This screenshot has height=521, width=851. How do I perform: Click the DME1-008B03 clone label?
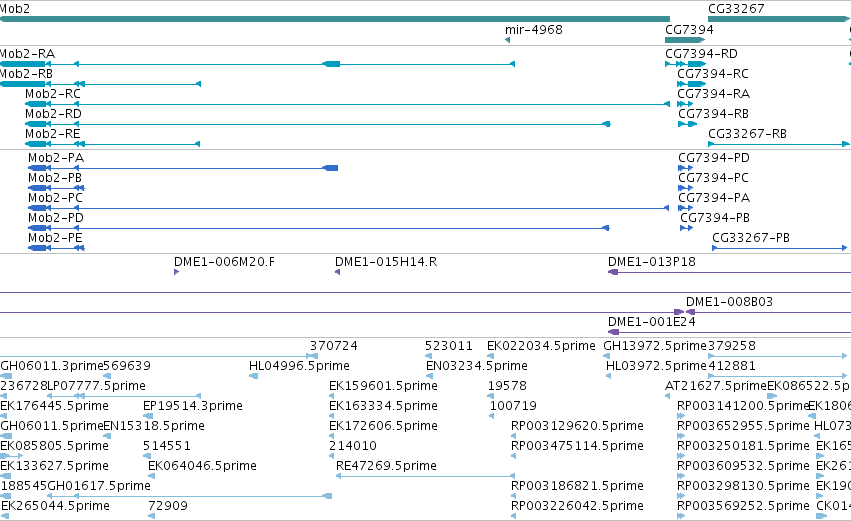tap(729, 302)
